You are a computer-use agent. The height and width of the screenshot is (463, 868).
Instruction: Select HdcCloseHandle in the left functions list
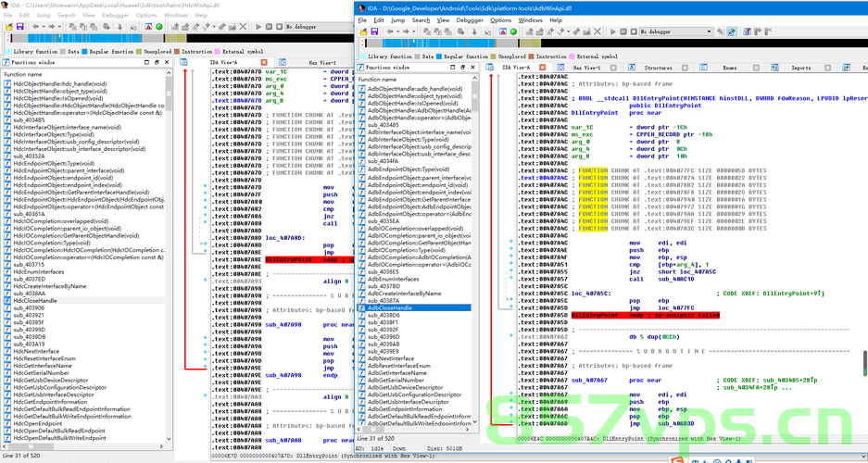point(35,300)
